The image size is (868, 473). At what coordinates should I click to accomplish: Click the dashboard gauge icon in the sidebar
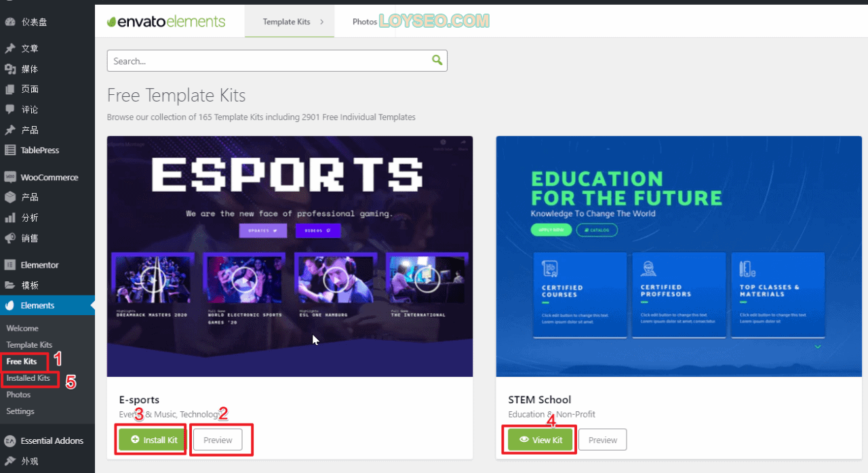10,22
